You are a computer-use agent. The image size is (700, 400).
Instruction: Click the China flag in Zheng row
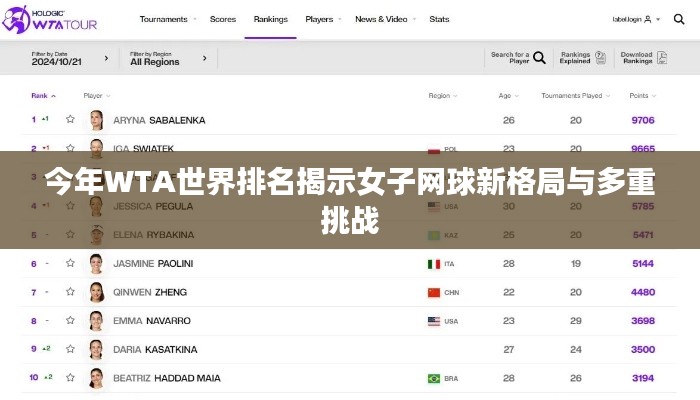(x=434, y=293)
